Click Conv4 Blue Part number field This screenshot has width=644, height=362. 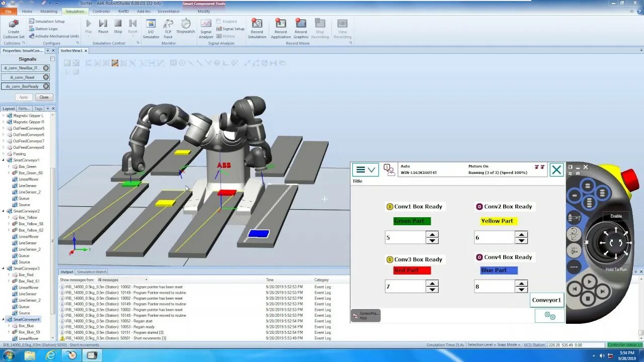[x=495, y=287]
